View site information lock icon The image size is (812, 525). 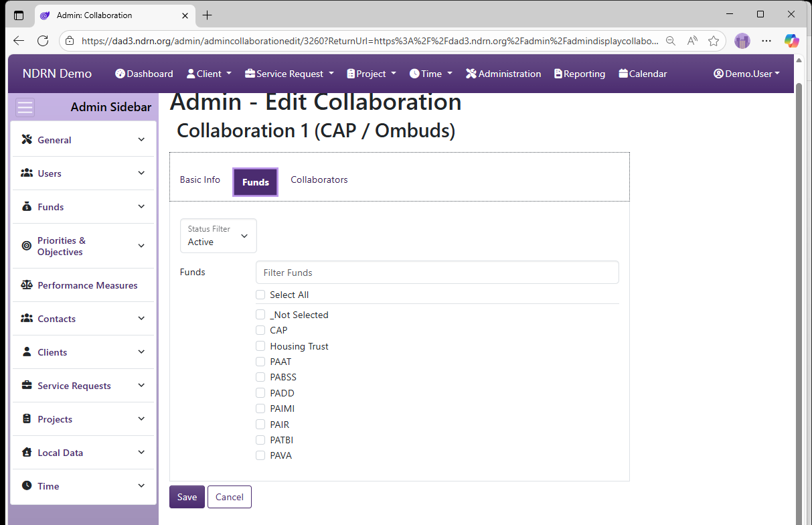point(70,41)
